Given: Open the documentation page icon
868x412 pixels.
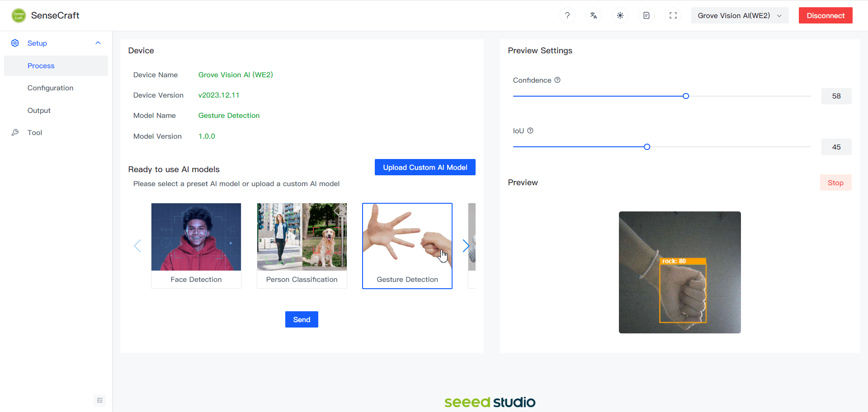Looking at the screenshot, I should pos(646,15).
